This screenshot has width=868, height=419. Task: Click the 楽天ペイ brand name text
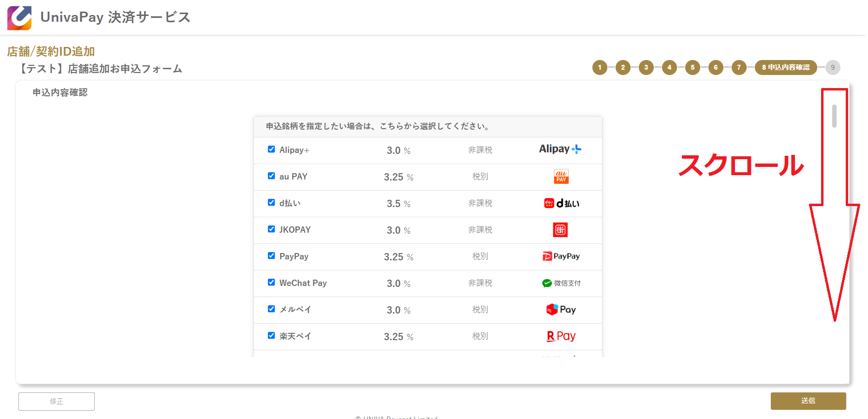click(295, 336)
